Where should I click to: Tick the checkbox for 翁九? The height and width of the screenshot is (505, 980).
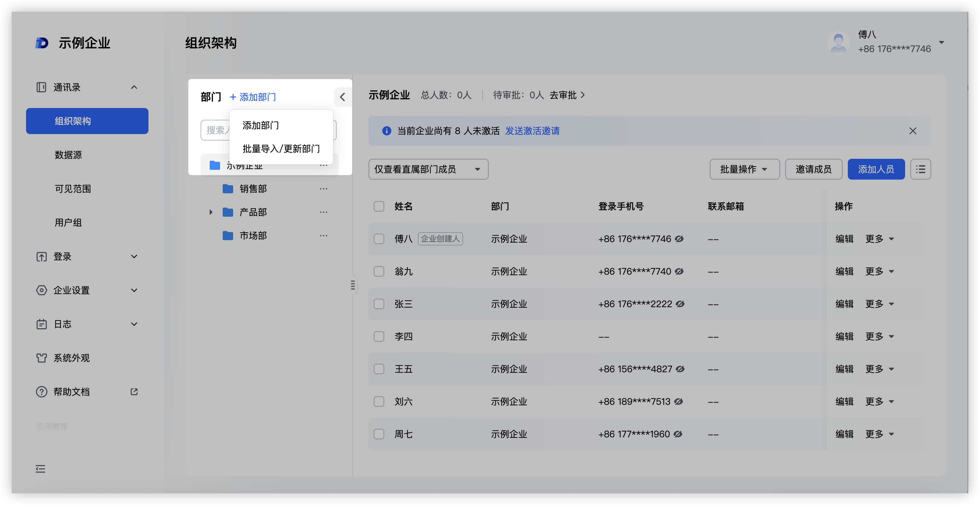click(379, 271)
